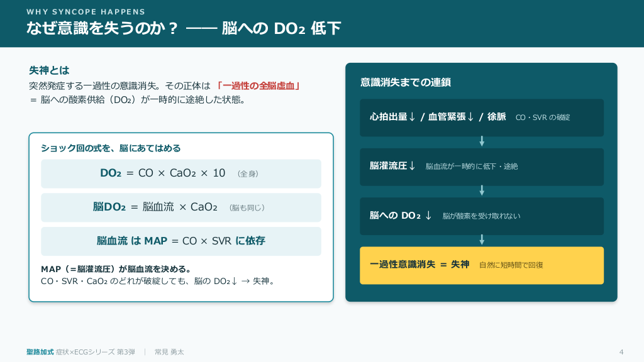644x362 pixels.
Task: Click the down arrow above the yellow box
Action: tap(482, 239)
